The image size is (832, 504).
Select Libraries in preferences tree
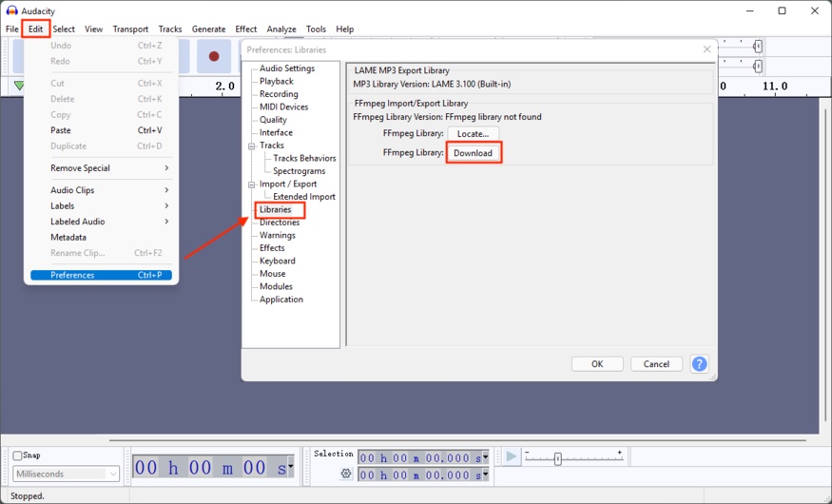[x=276, y=209]
